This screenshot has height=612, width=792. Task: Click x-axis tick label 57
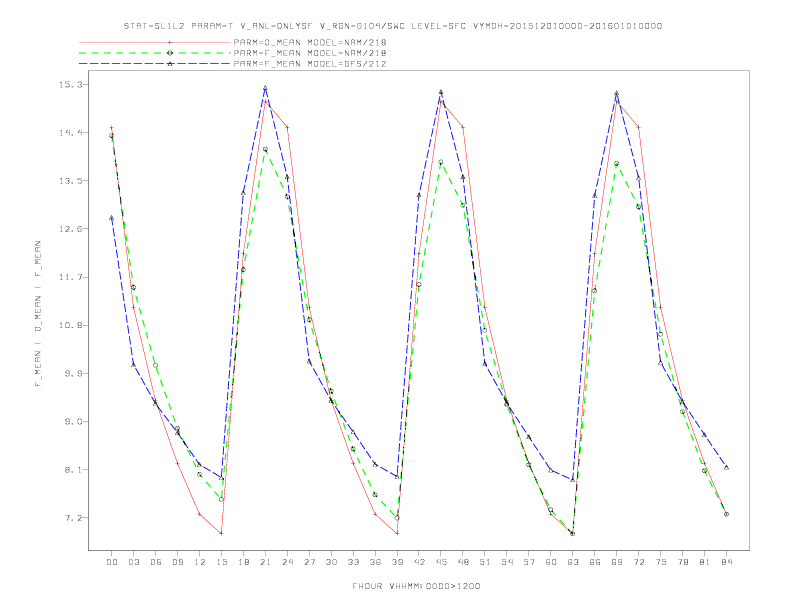click(529, 562)
